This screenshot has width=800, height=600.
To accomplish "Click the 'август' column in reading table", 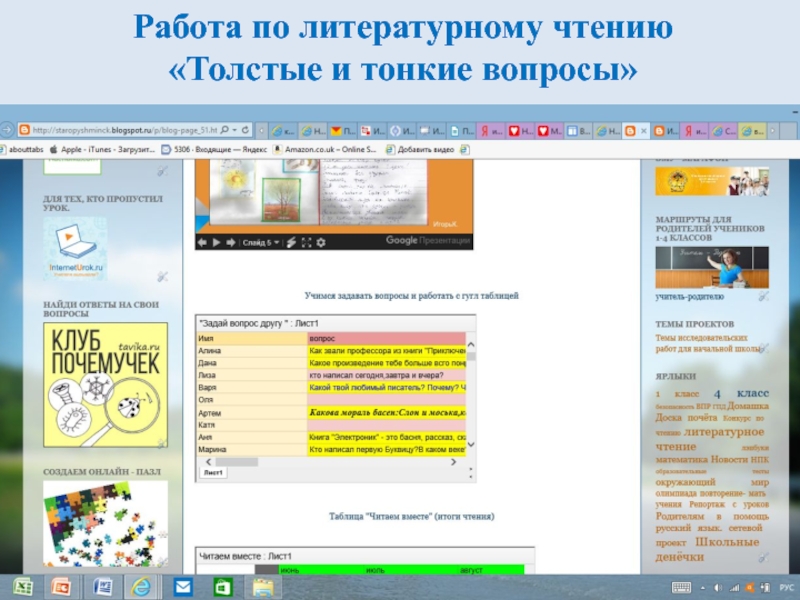I will [x=471, y=570].
